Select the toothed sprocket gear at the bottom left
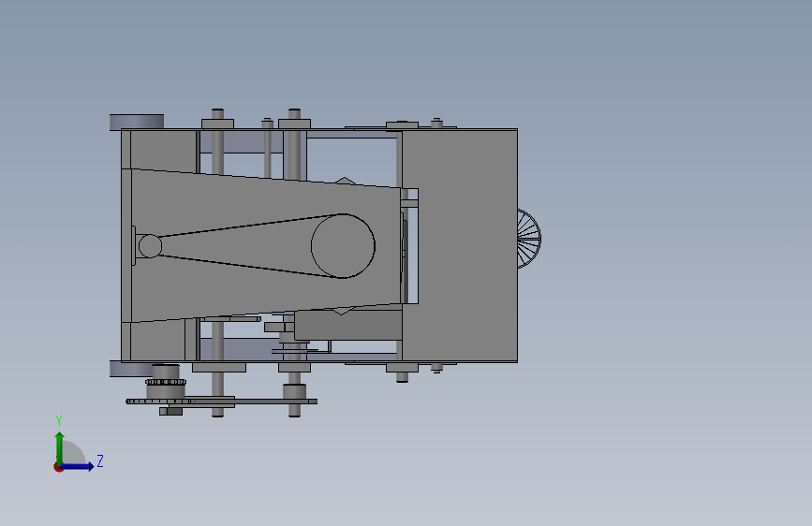 tap(165, 382)
